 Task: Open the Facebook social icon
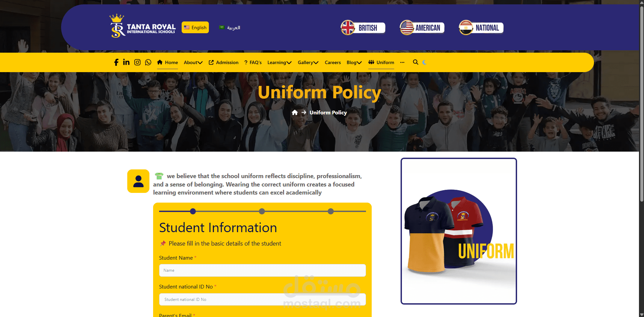pos(116,62)
